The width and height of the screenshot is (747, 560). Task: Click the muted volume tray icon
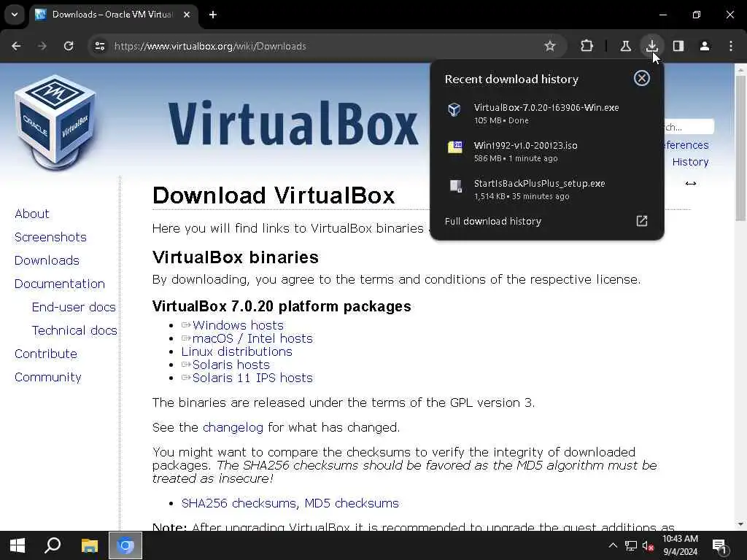[x=648, y=545]
